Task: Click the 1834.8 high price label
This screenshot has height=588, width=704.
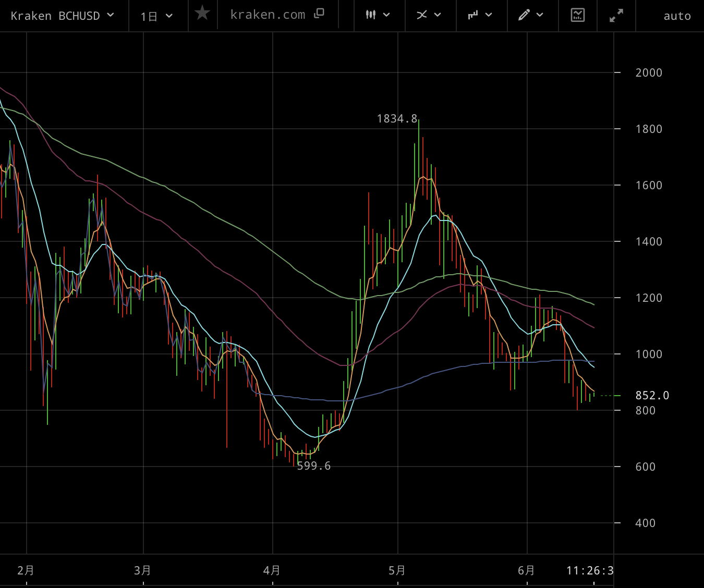Action: pos(397,119)
